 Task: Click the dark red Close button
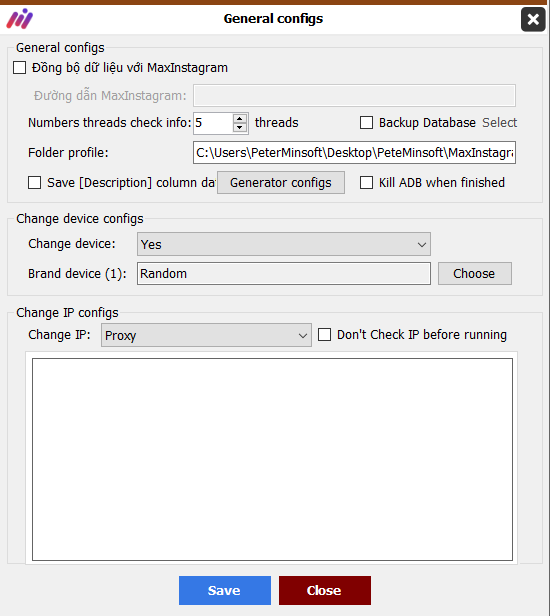(325, 590)
